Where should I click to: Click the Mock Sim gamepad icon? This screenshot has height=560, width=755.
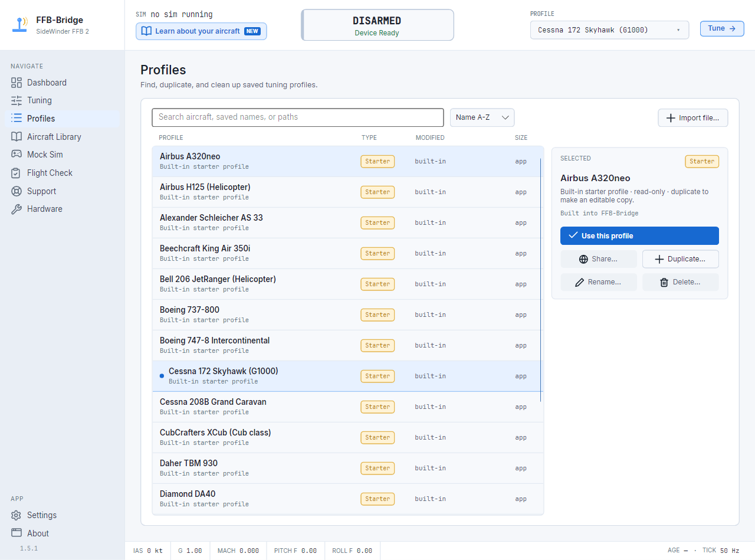point(17,155)
